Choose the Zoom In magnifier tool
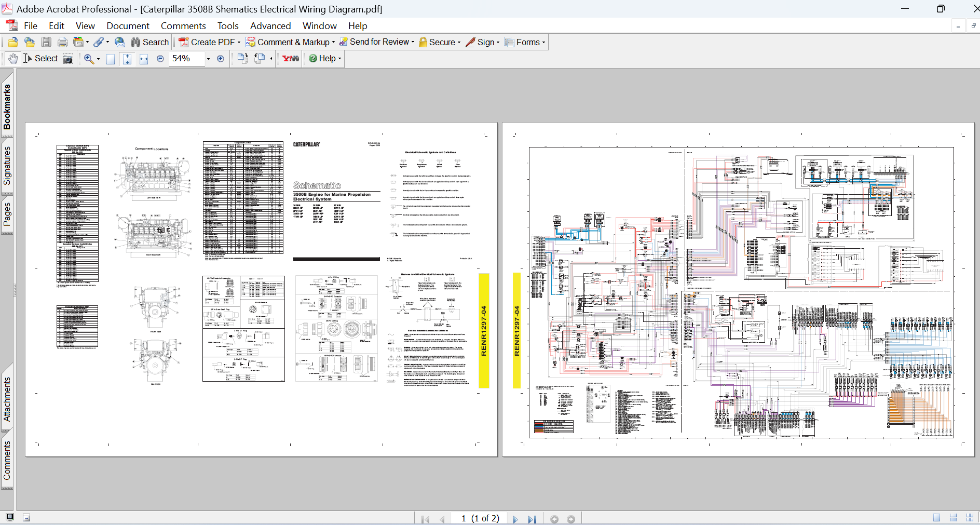 (x=89, y=59)
